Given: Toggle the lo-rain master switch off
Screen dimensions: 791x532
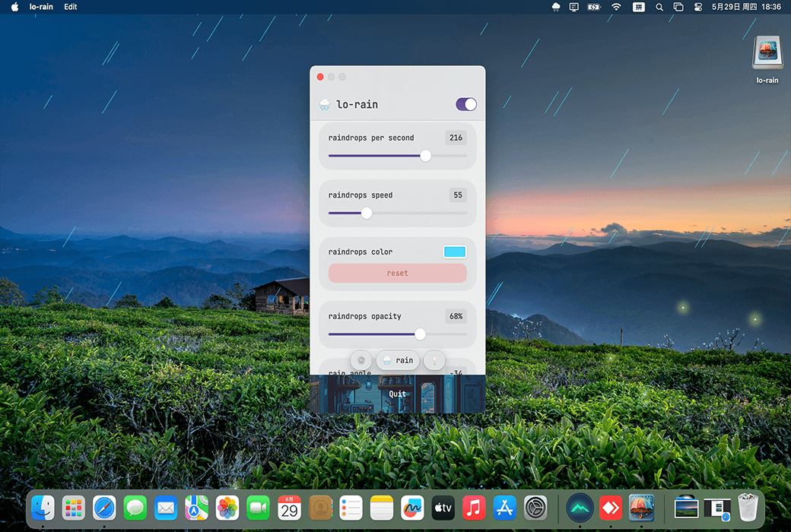Looking at the screenshot, I should point(466,104).
